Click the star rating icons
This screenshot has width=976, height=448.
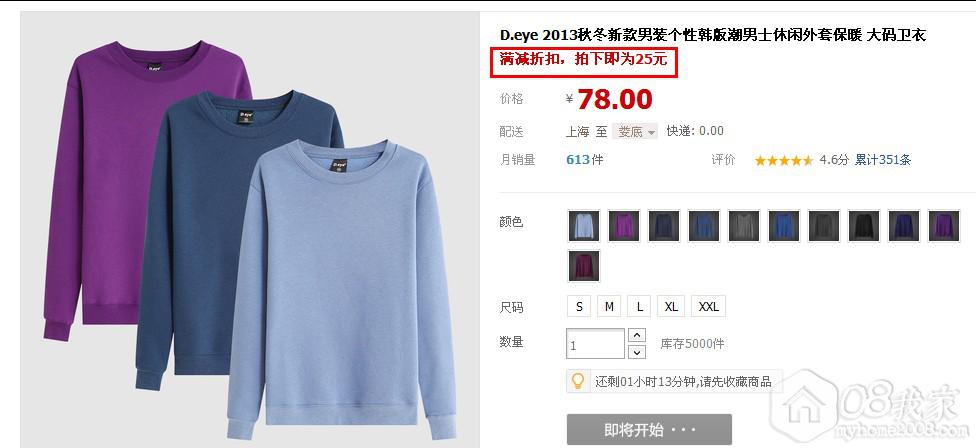(x=784, y=161)
